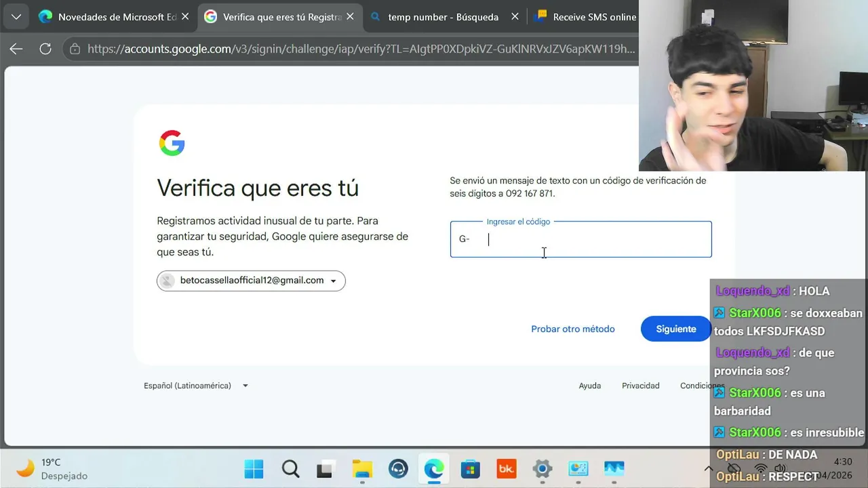Open the Control Panel taskbar icon

[578, 469]
